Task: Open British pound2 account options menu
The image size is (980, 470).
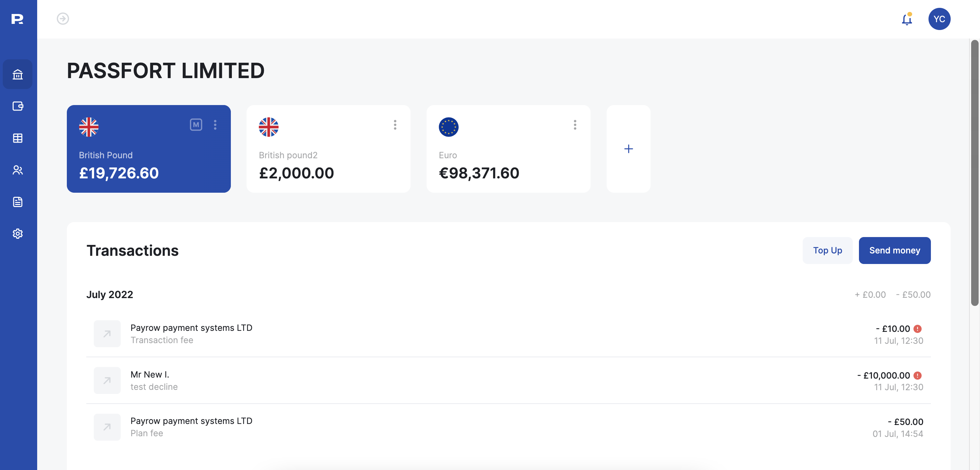Action: point(395,125)
